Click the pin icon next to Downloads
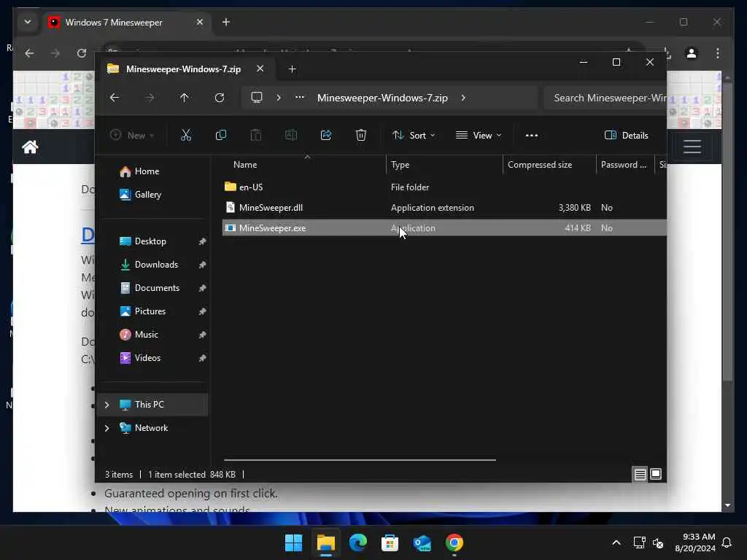Image resolution: width=747 pixels, height=560 pixels. (203, 265)
